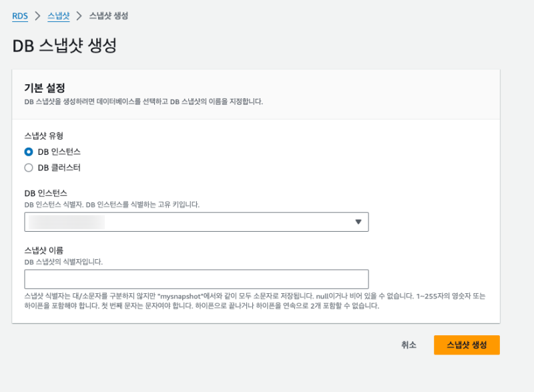Viewport: 534px width, 392px height.
Task: Click the chevron separator right after 스냅샷 breadcrumb
Action: (x=79, y=16)
